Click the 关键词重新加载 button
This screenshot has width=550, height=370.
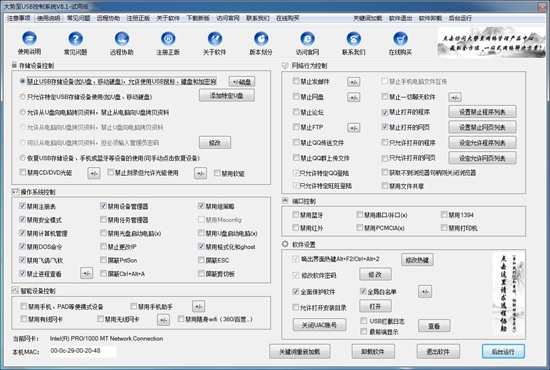300,351
